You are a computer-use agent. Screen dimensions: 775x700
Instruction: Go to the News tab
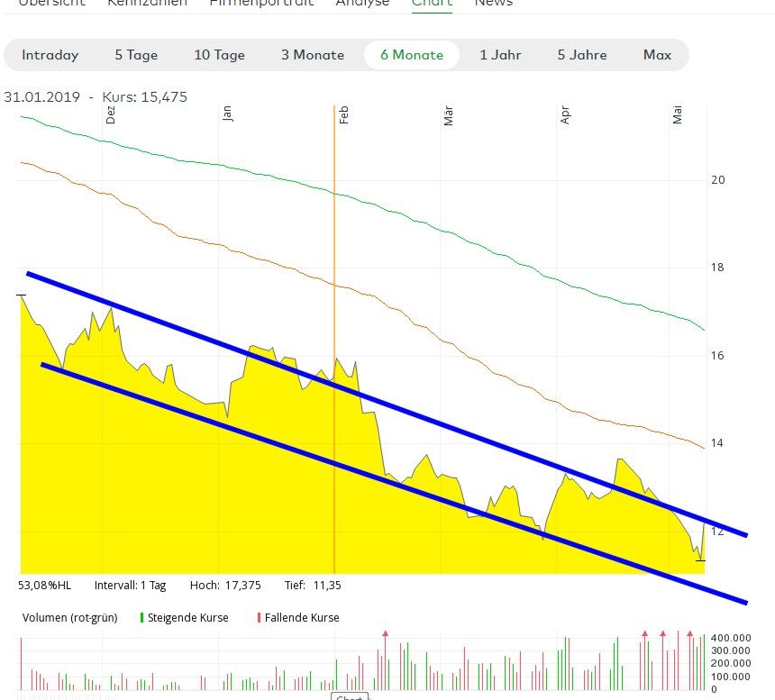[x=493, y=4]
